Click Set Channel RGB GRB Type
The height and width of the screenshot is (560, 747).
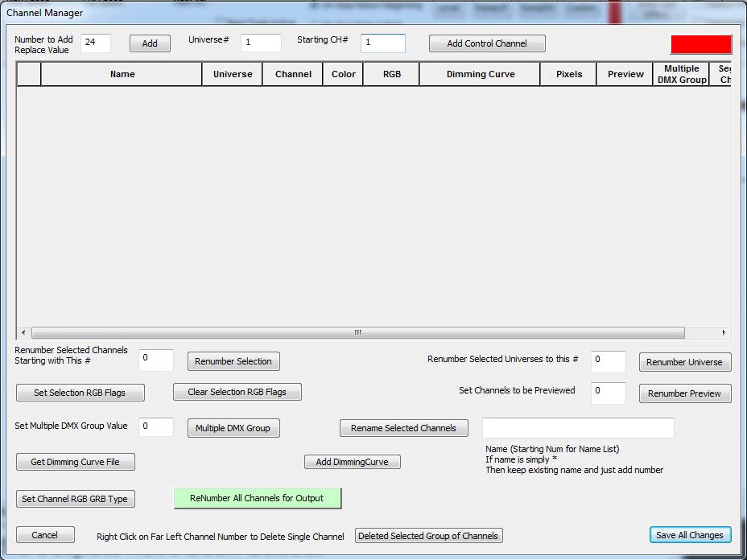point(76,499)
